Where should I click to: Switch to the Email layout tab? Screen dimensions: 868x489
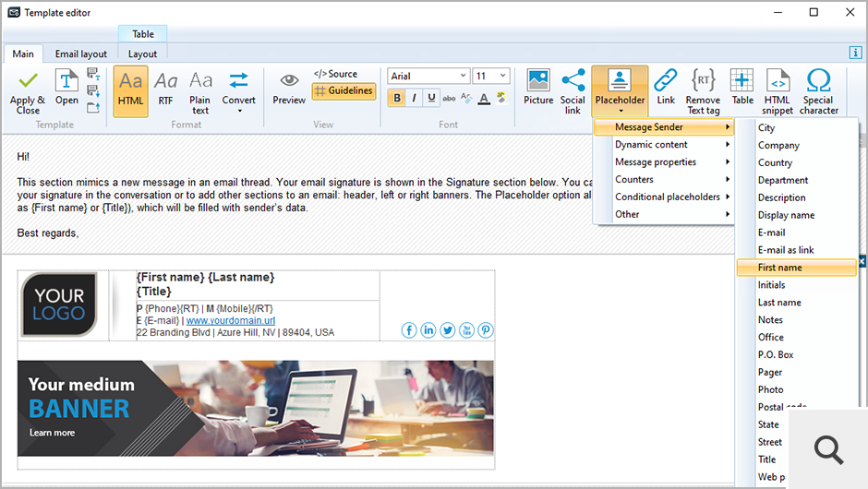pyautogui.click(x=81, y=54)
